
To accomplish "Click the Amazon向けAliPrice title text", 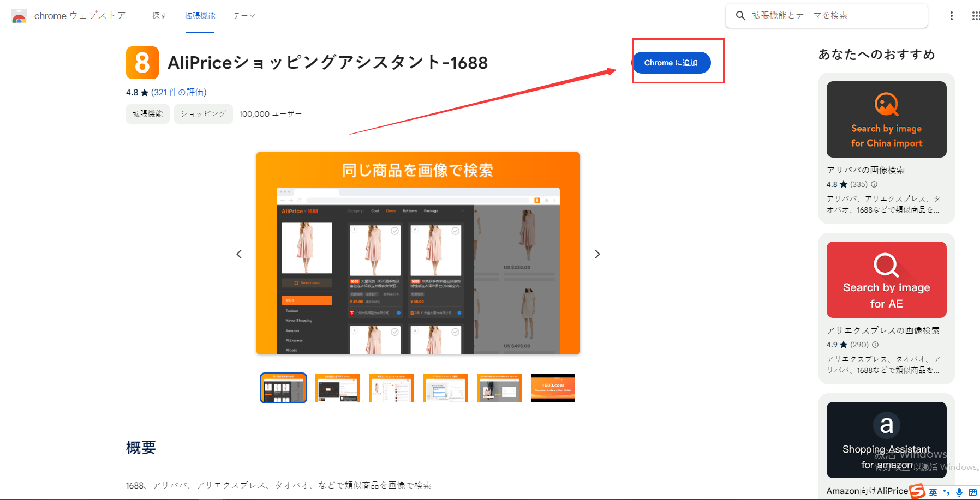I will pos(867,491).
